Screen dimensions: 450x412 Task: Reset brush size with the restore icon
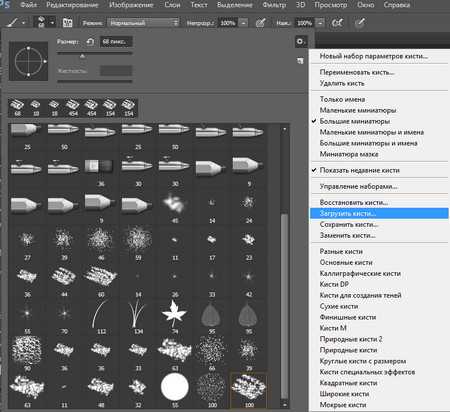click(x=90, y=42)
